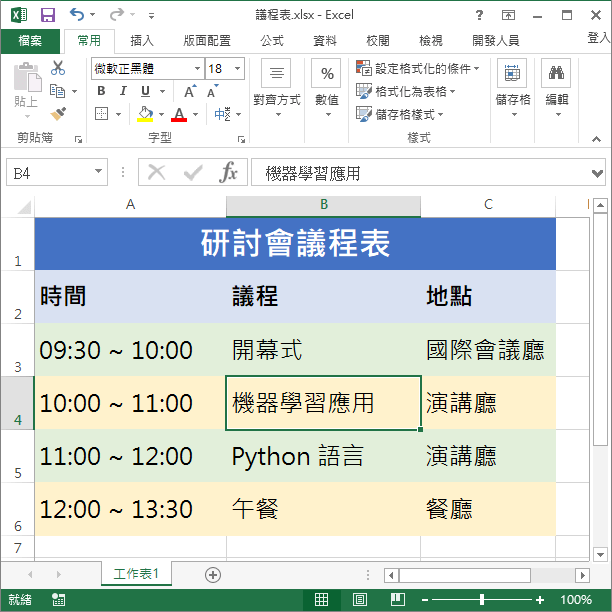
Task: Open the 對齊方式 group dropdown
Action: tap(277, 88)
